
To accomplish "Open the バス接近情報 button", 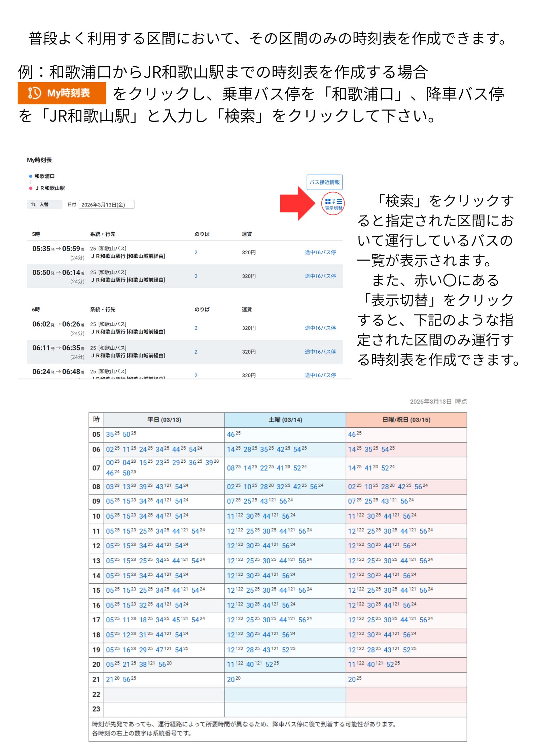I will coord(324,182).
